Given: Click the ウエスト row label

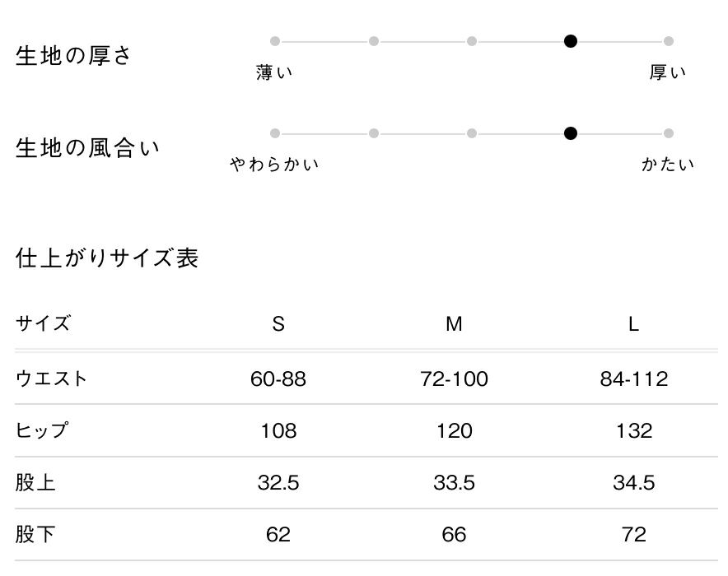Looking at the screenshot, I should pyautogui.click(x=51, y=379).
